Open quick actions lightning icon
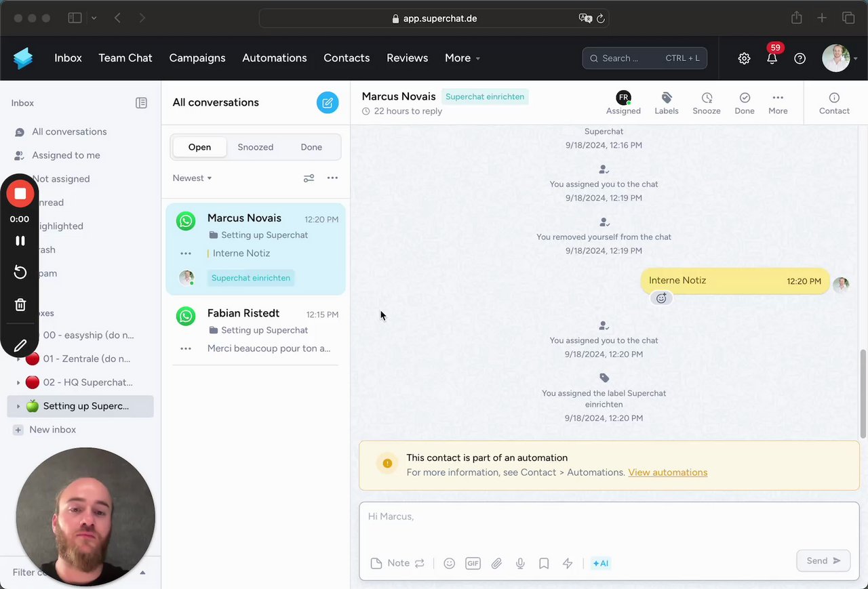 click(x=568, y=563)
